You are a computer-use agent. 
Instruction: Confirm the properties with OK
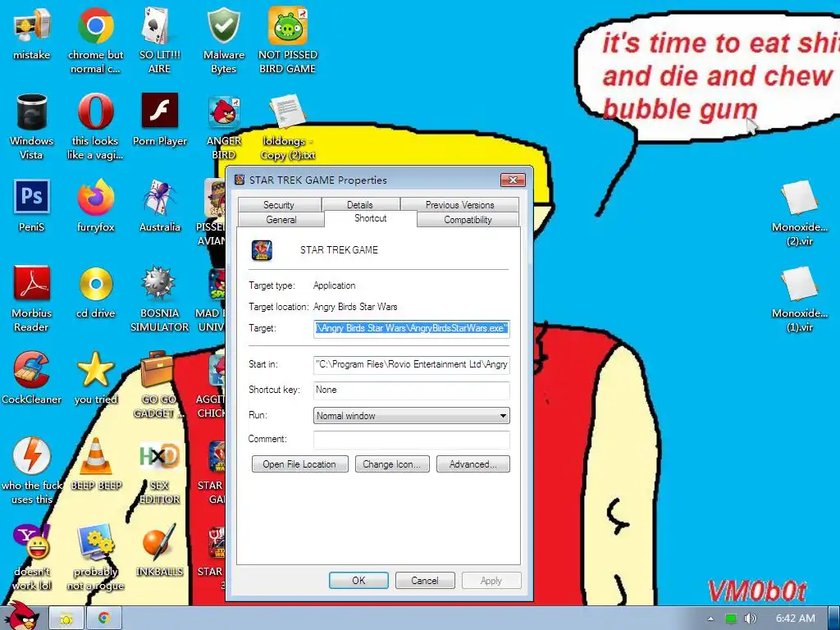(x=358, y=580)
